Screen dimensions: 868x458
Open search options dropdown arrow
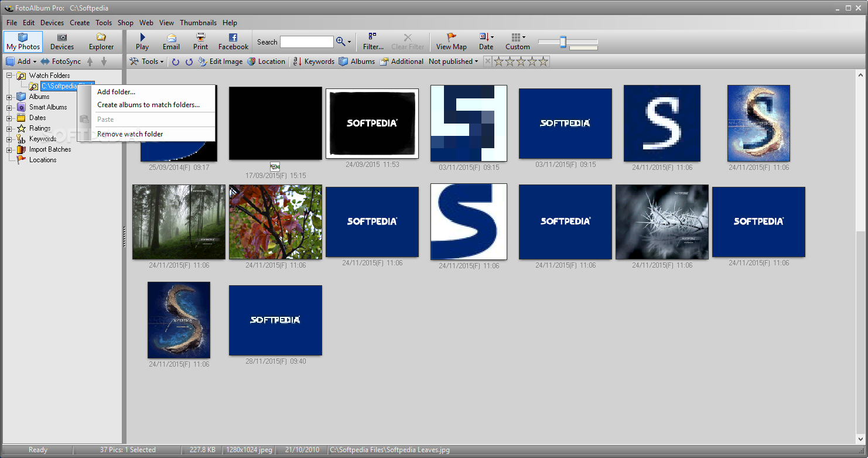pyautogui.click(x=350, y=42)
